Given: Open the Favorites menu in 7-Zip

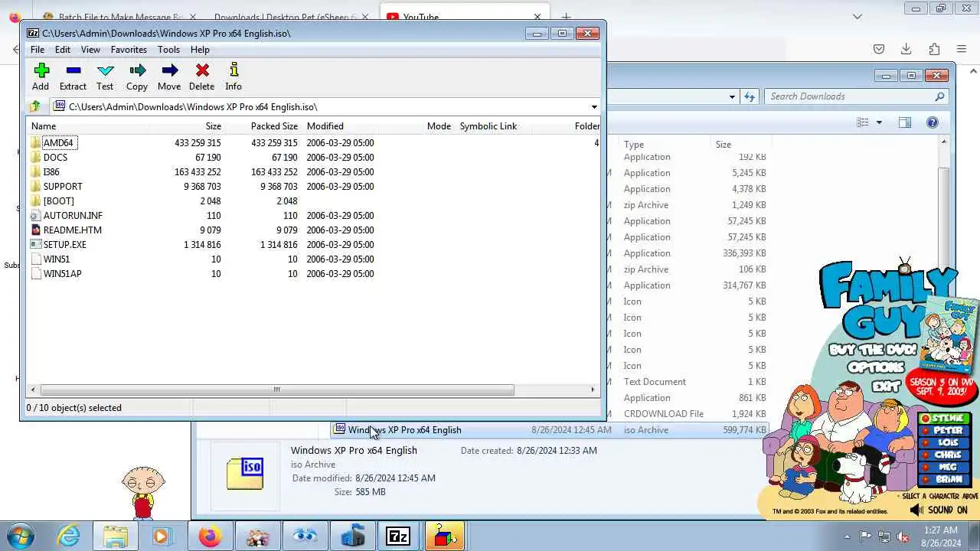Looking at the screenshot, I should pyautogui.click(x=129, y=50).
